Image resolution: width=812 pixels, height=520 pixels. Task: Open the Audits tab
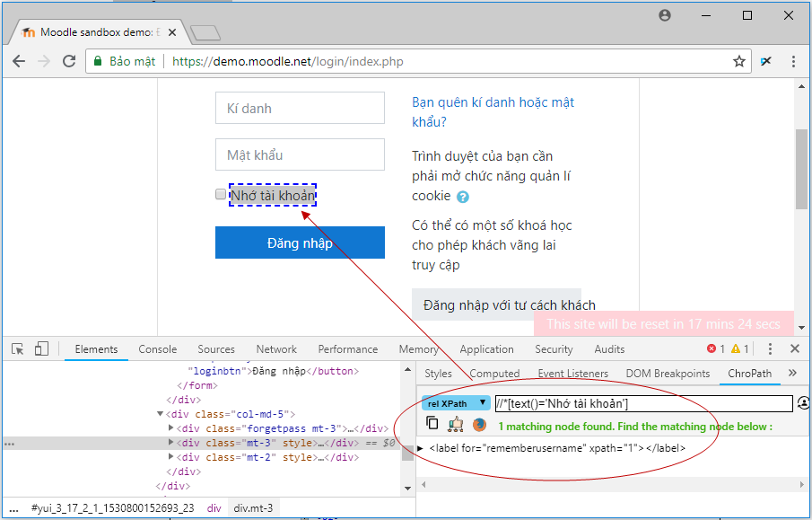[x=609, y=349]
